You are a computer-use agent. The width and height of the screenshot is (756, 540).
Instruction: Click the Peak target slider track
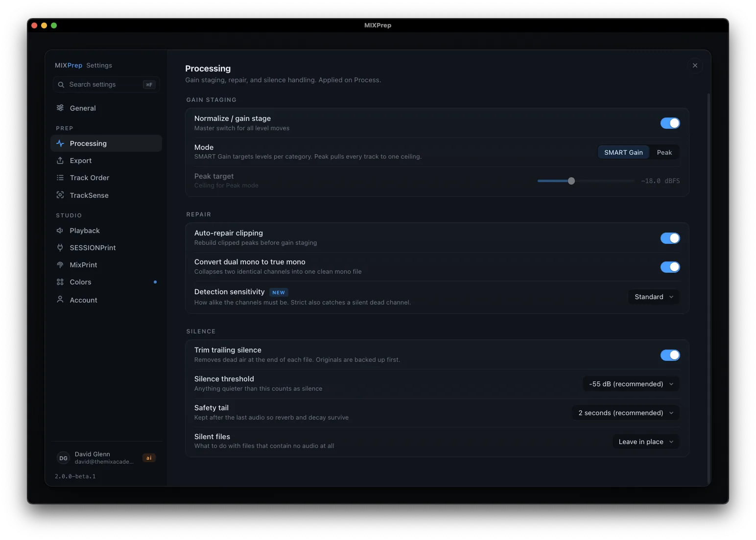click(586, 181)
